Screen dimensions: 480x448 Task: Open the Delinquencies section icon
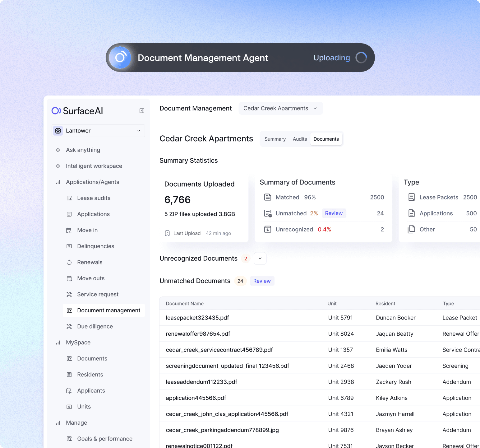click(x=69, y=246)
